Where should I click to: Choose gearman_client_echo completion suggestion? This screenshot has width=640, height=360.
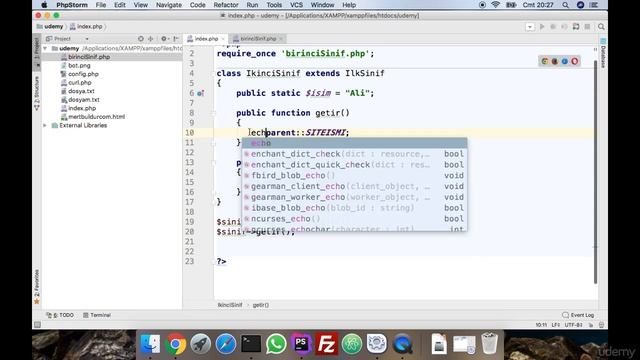354,187
